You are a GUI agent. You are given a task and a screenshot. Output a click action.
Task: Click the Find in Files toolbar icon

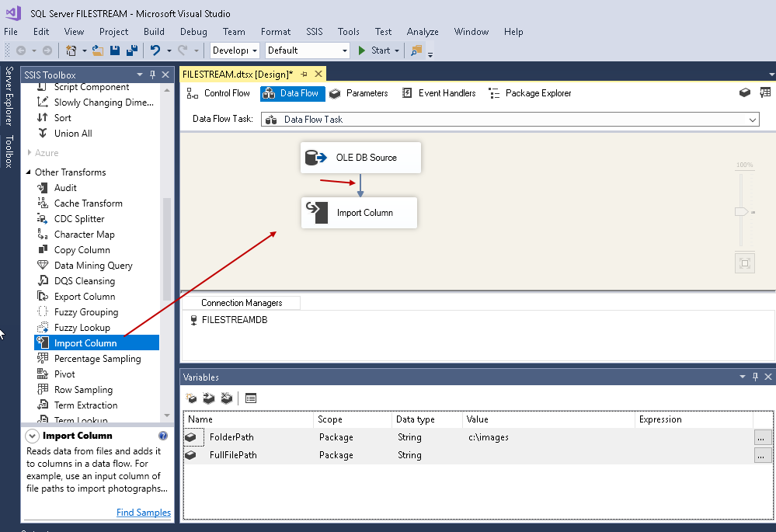point(416,50)
